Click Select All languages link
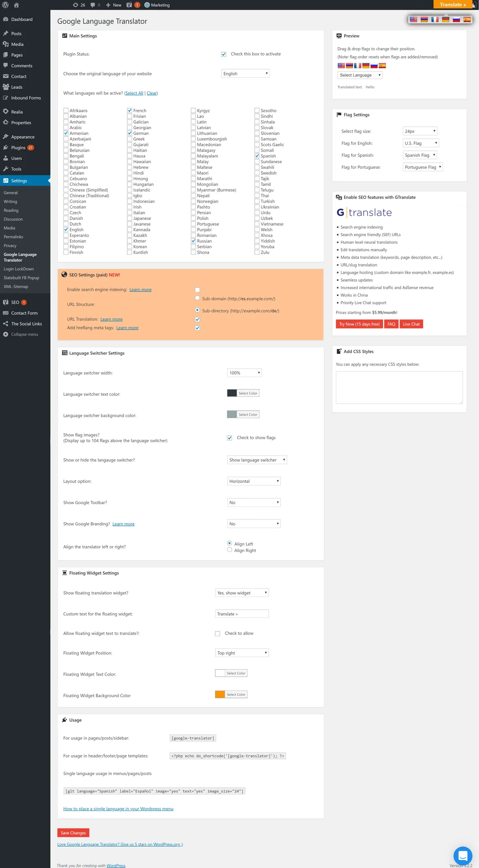This screenshot has height=868, width=479. pos(134,93)
